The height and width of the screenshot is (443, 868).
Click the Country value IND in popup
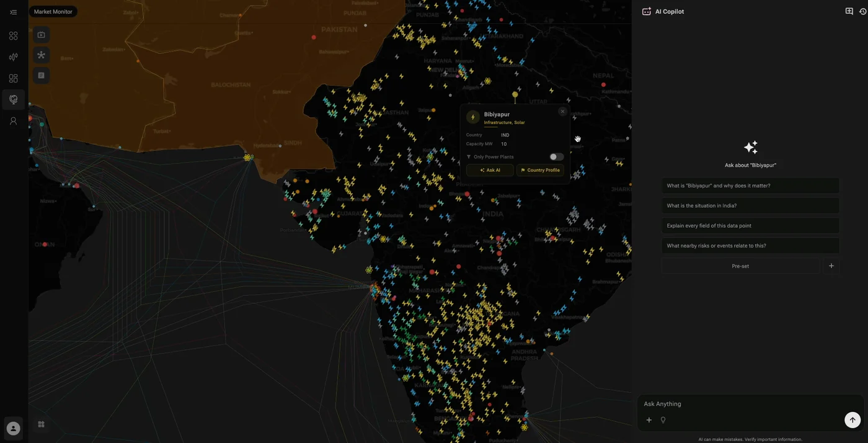coord(505,135)
